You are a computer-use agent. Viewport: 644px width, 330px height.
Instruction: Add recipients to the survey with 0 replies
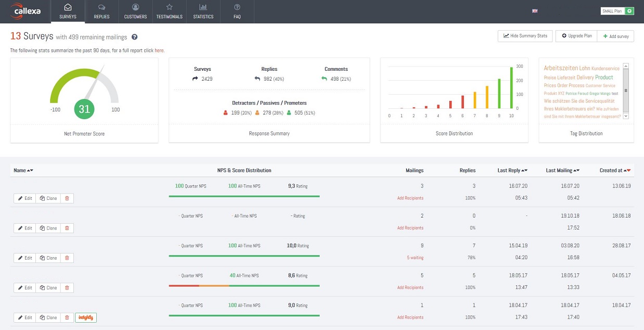410,228
